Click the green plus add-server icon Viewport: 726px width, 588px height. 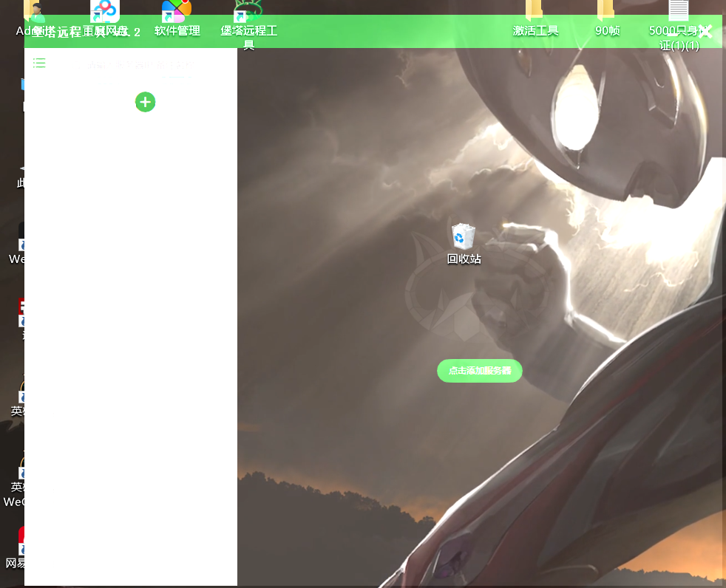click(146, 102)
